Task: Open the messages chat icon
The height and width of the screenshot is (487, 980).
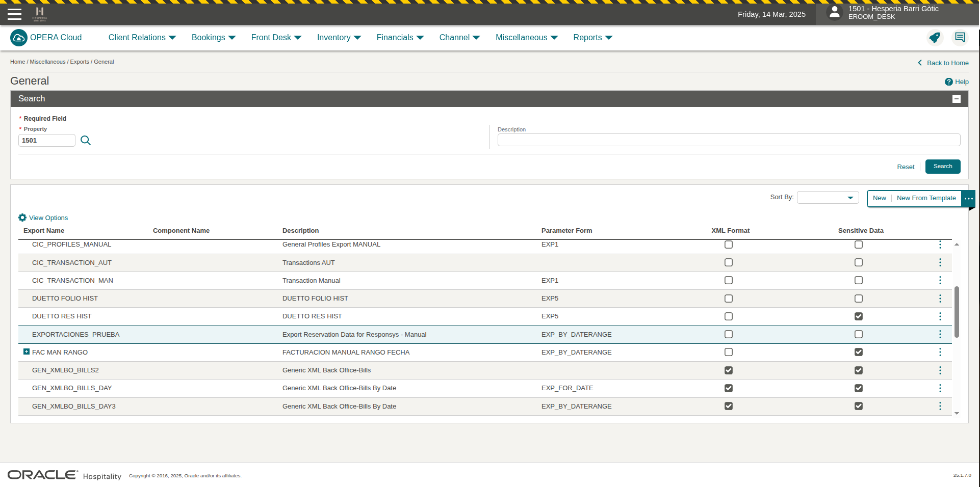Action: (x=960, y=38)
